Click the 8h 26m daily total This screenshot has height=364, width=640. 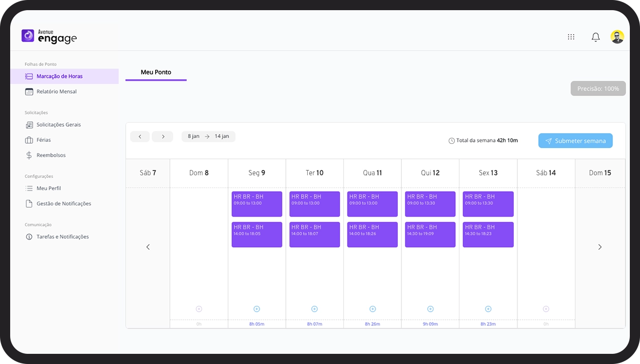tap(372, 324)
